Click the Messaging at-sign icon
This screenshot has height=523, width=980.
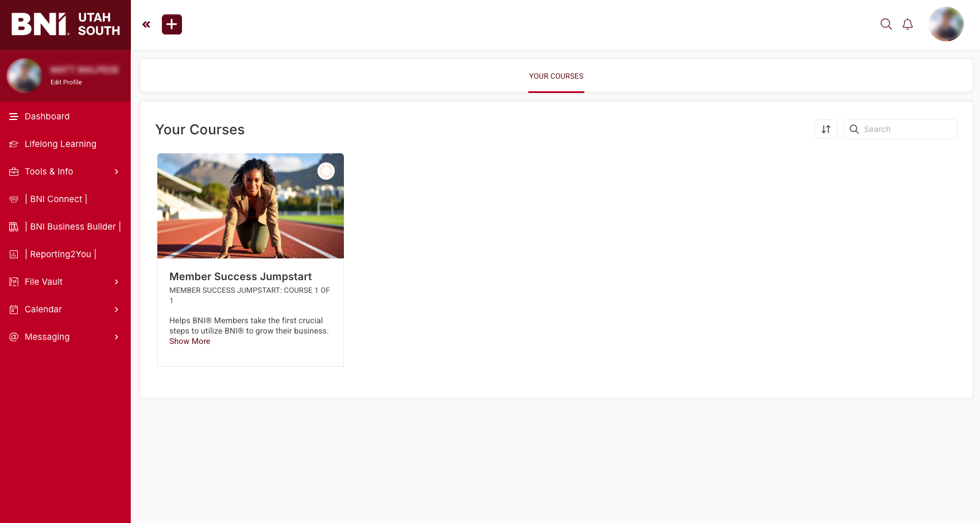pyautogui.click(x=14, y=337)
